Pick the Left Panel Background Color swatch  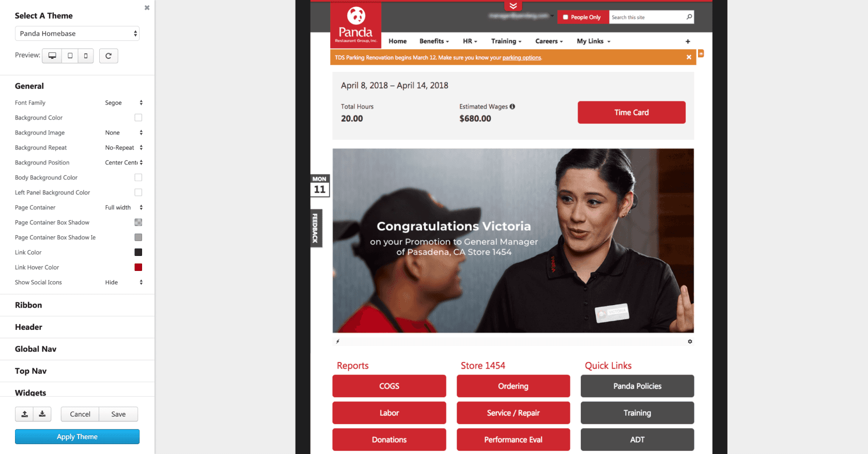pyautogui.click(x=138, y=193)
